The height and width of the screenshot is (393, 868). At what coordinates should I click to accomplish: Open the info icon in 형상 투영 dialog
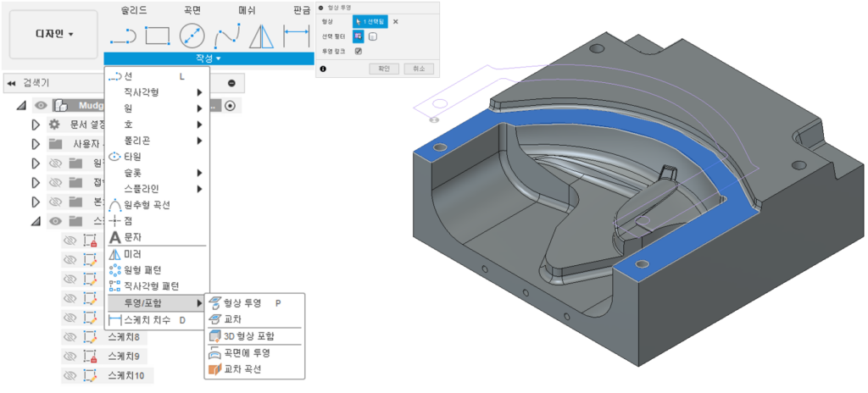[323, 69]
